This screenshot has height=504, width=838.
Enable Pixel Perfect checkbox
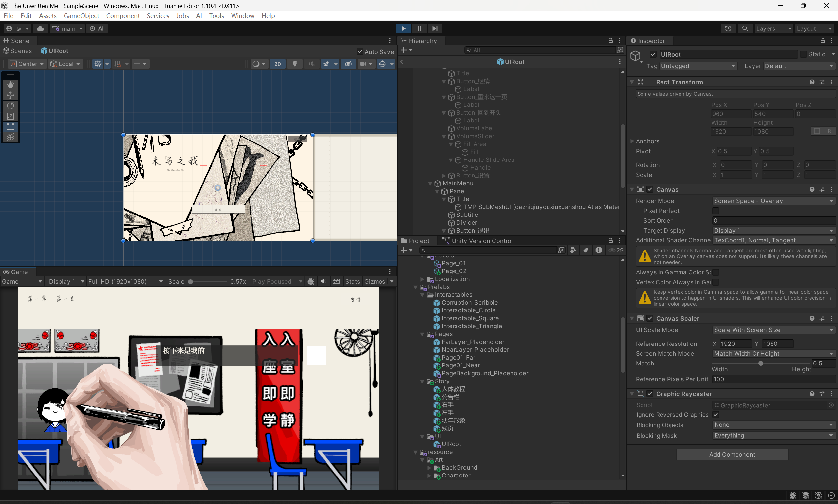tap(716, 211)
